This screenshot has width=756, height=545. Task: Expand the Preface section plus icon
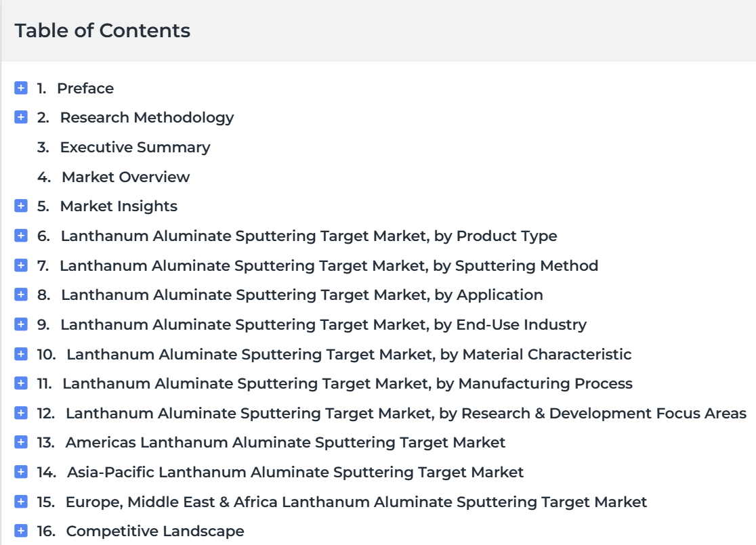[21, 88]
